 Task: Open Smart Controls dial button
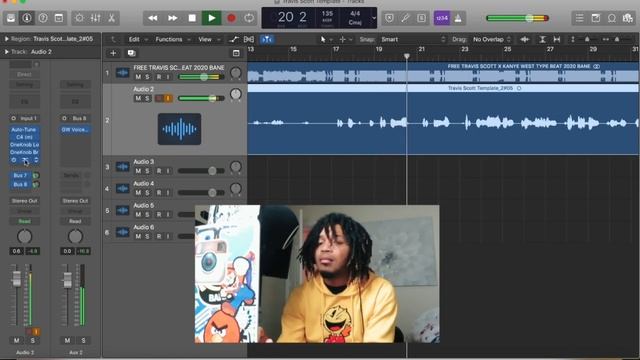click(x=79, y=18)
